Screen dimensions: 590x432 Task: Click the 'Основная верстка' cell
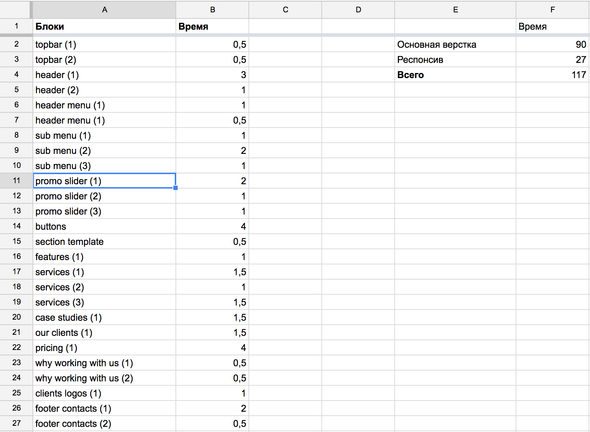click(x=455, y=44)
